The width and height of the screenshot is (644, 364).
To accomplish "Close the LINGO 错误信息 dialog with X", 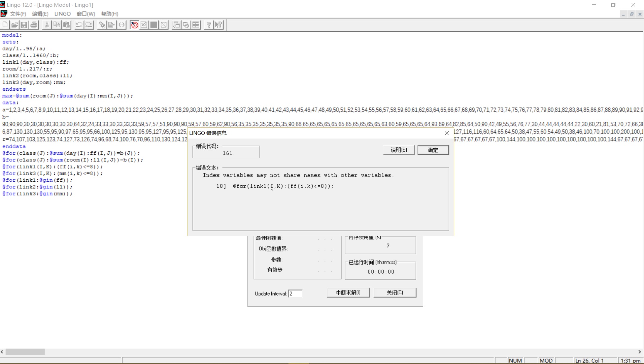I will [447, 133].
